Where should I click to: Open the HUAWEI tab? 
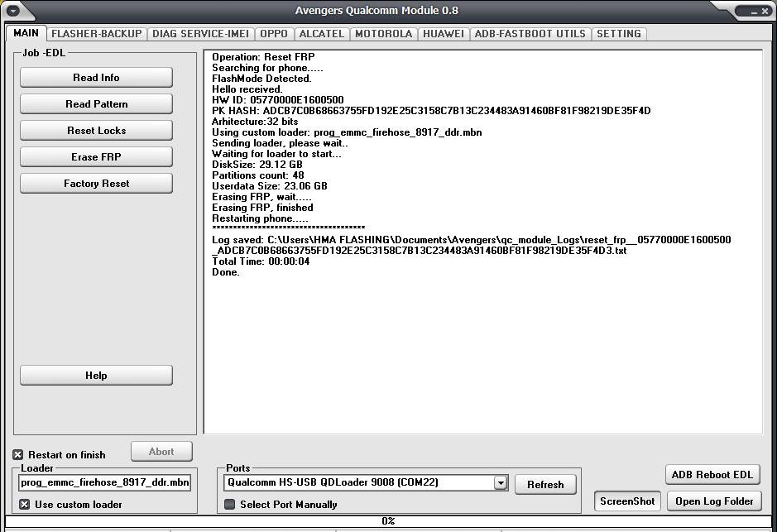tap(444, 34)
